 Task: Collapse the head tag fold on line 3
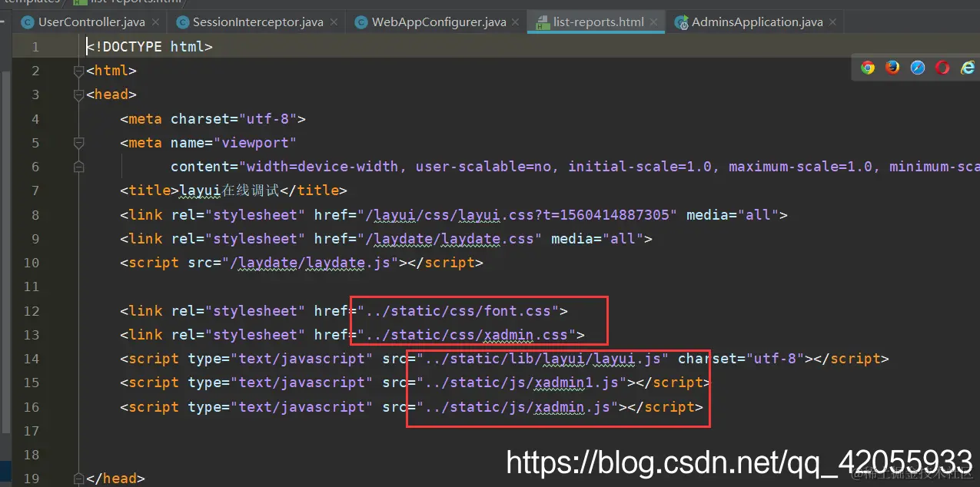[x=78, y=94]
